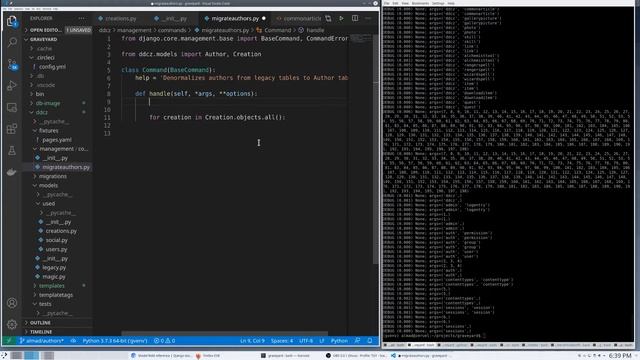Open the Run and Debug view

tap(12, 86)
